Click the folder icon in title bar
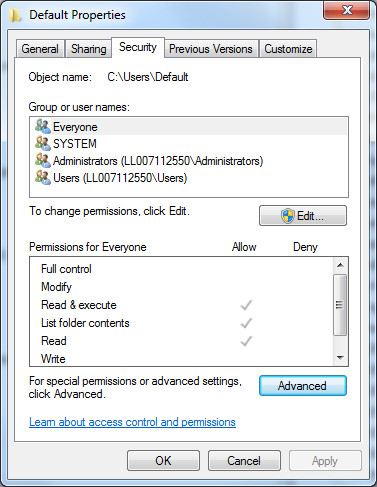377x487 pixels. [15, 15]
